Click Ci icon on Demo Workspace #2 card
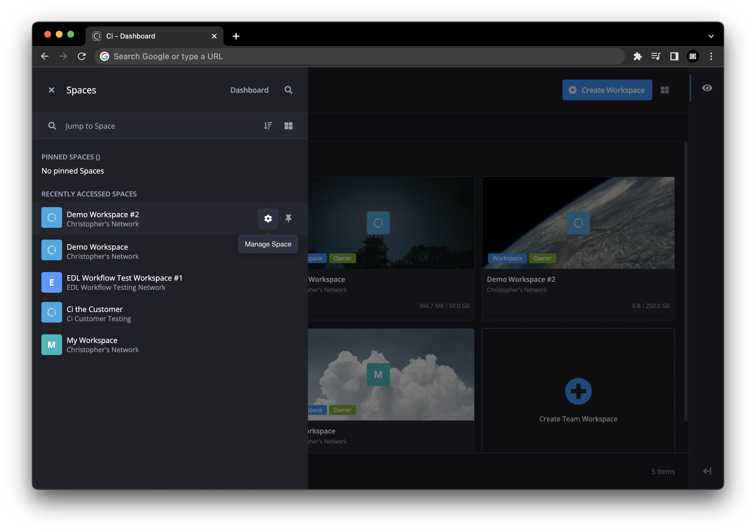756x532 pixels. click(578, 223)
